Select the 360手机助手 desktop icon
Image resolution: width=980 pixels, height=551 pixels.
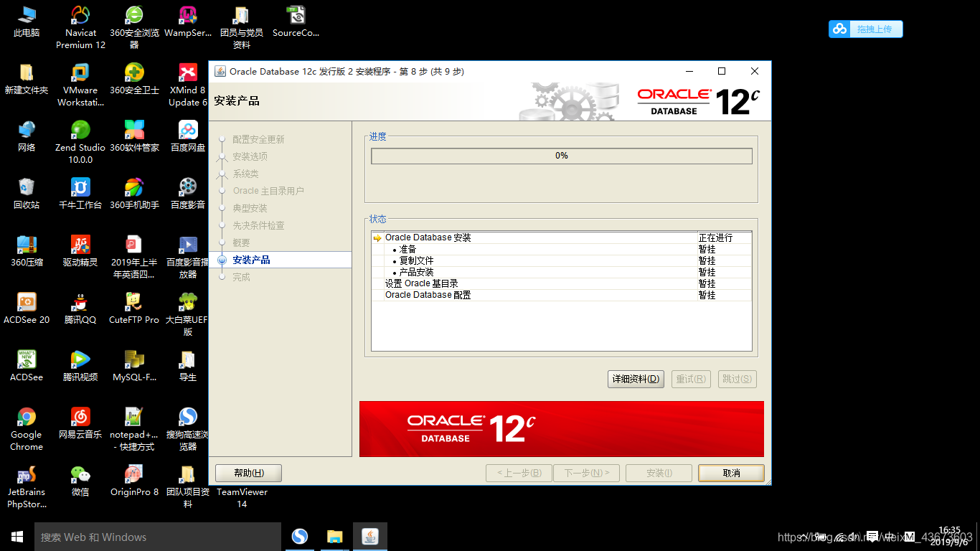(134, 193)
